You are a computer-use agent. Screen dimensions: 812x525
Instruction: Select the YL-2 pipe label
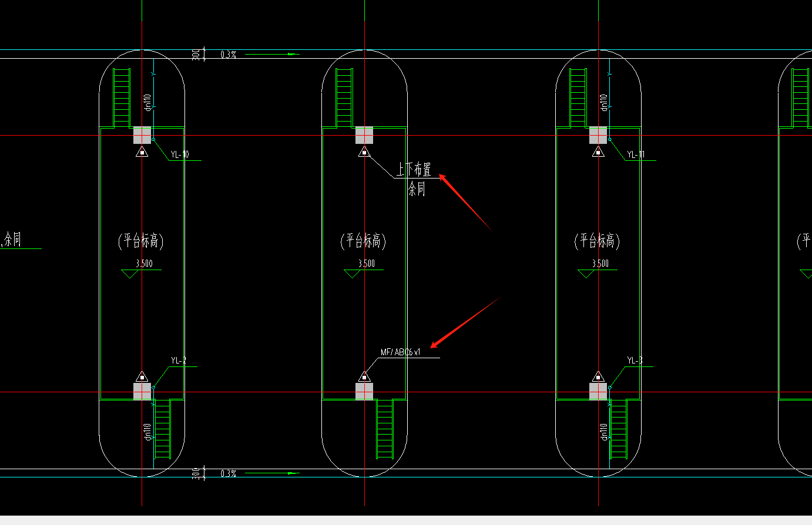[x=179, y=361]
